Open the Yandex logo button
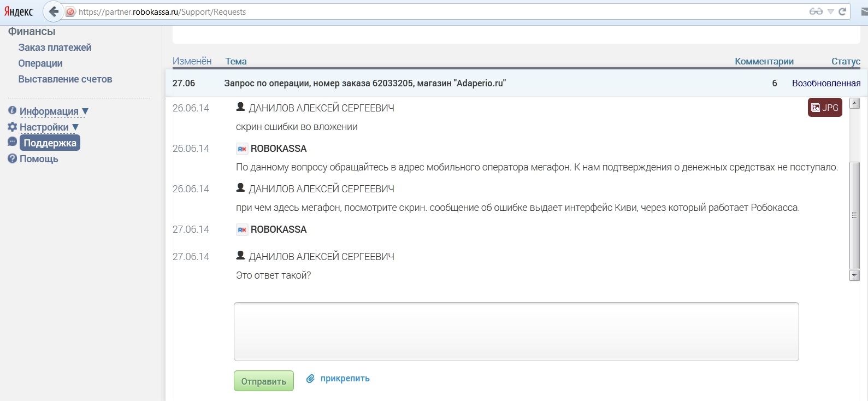The width and height of the screenshot is (868, 401). [x=19, y=11]
